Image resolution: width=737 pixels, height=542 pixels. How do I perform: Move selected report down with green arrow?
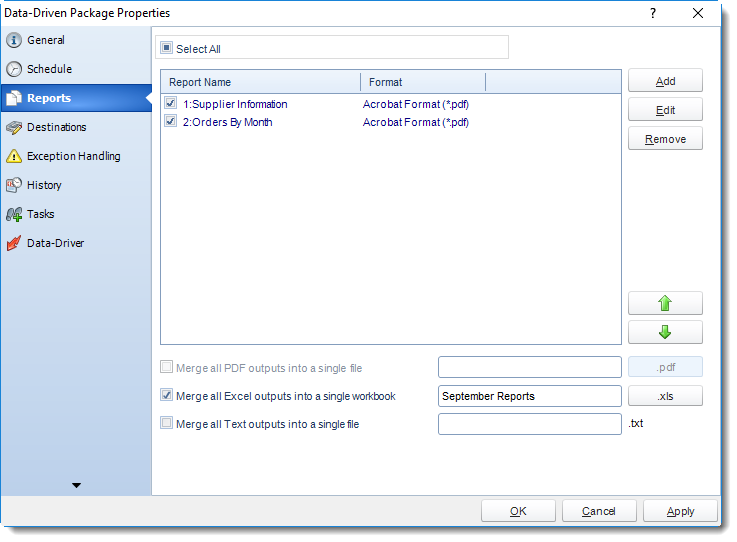tap(665, 332)
